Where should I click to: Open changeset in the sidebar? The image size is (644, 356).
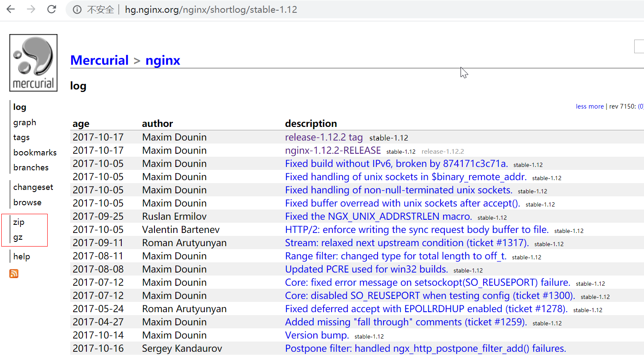click(x=33, y=187)
